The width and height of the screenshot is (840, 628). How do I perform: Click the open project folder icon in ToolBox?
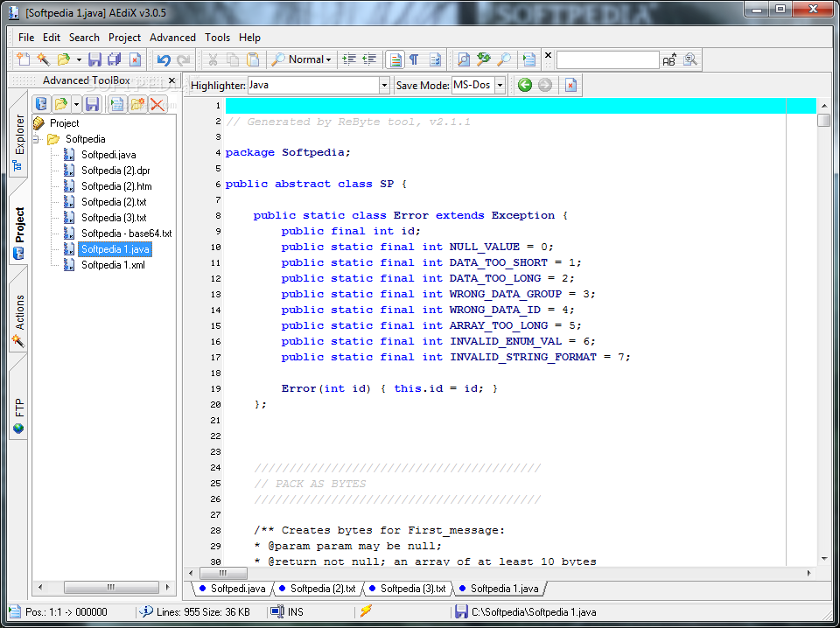click(60, 104)
